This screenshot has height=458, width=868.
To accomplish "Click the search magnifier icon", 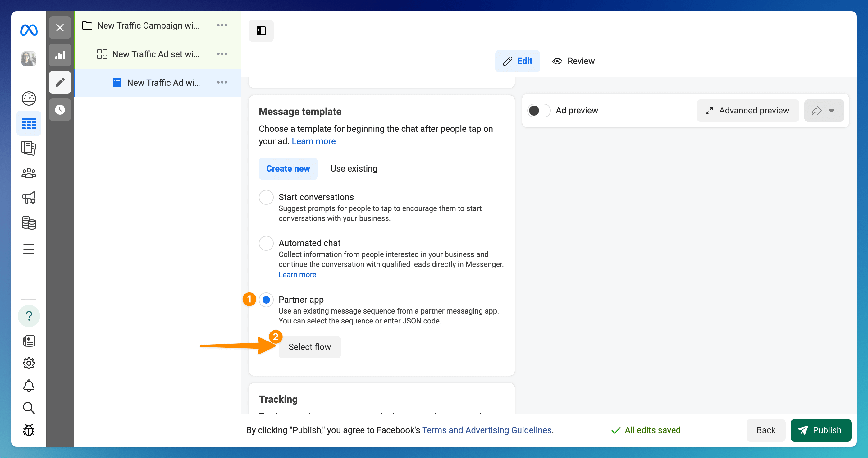I will (x=29, y=408).
